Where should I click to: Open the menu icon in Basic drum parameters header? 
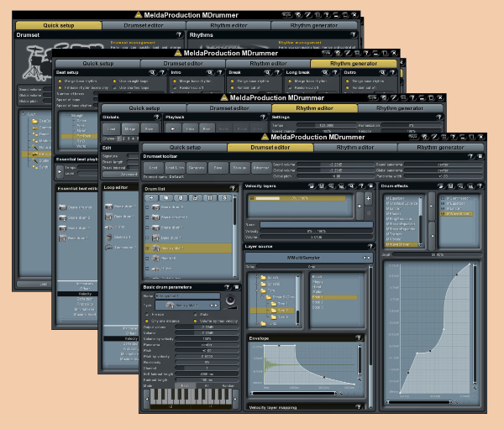pos(237,287)
